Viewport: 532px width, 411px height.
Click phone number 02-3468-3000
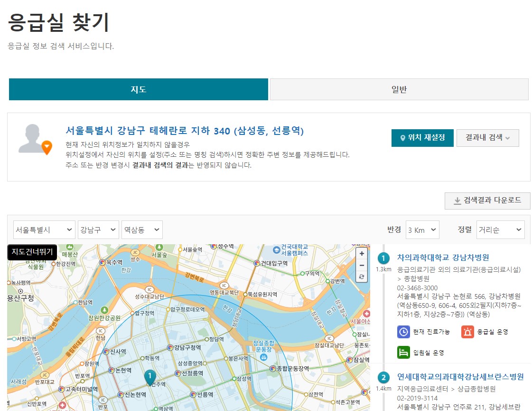click(x=417, y=288)
